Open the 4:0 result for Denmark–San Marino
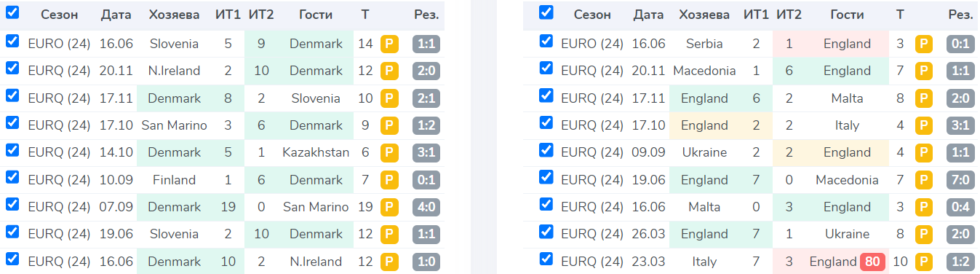The image size is (980, 274). pyautogui.click(x=427, y=208)
